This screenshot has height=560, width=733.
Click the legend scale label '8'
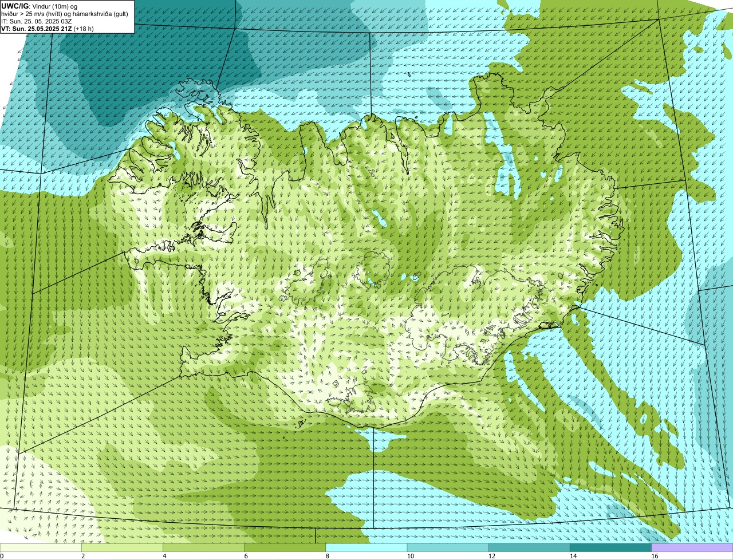coord(328,556)
